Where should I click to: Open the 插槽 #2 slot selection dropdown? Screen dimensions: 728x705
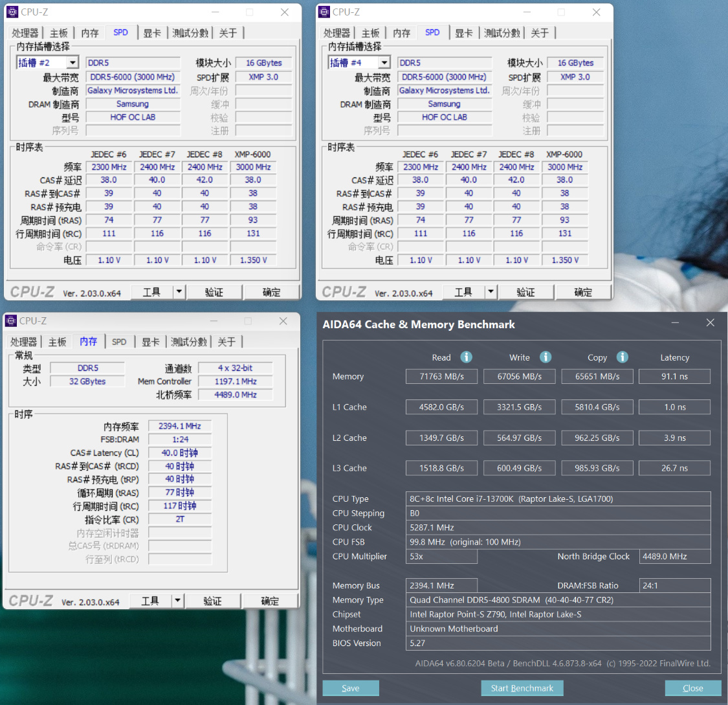pos(73,63)
